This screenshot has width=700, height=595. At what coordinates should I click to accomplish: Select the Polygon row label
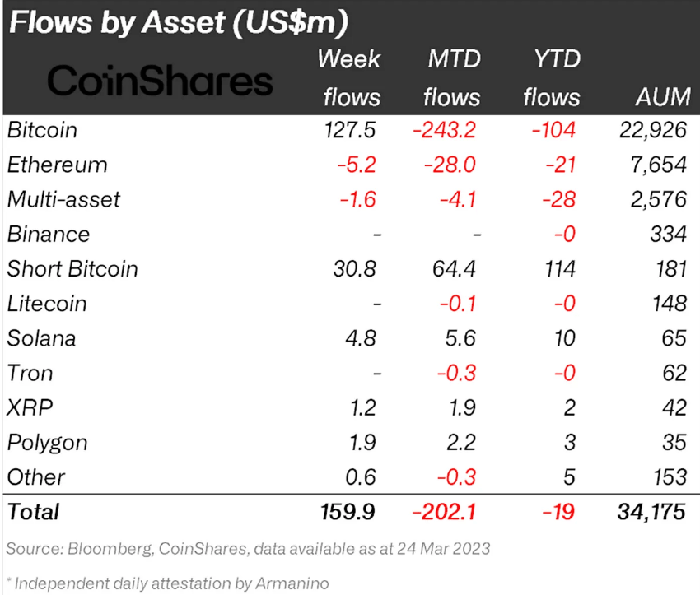pyautogui.click(x=47, y=442)
